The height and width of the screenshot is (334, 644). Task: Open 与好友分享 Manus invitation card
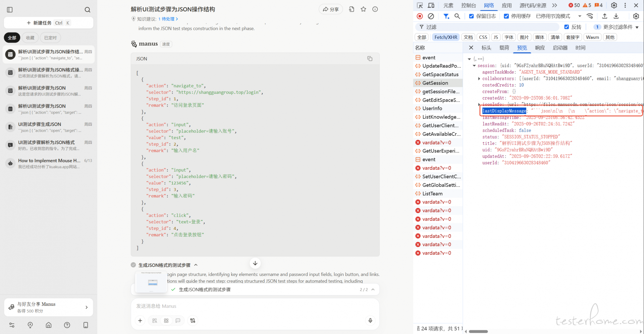(x=49, y=307)
